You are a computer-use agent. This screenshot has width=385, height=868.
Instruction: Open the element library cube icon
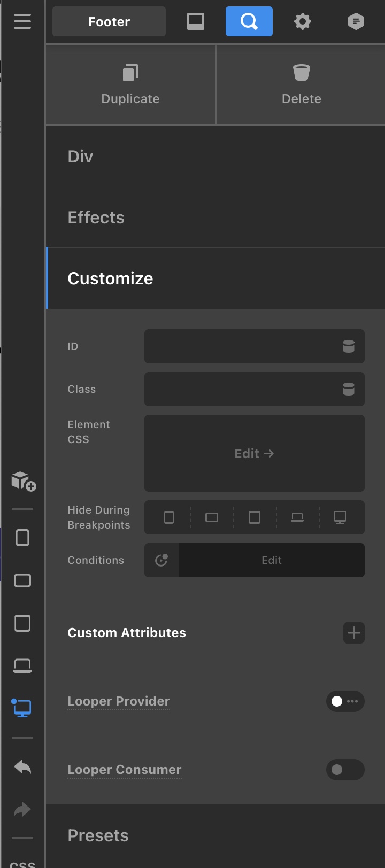[23, 480]
